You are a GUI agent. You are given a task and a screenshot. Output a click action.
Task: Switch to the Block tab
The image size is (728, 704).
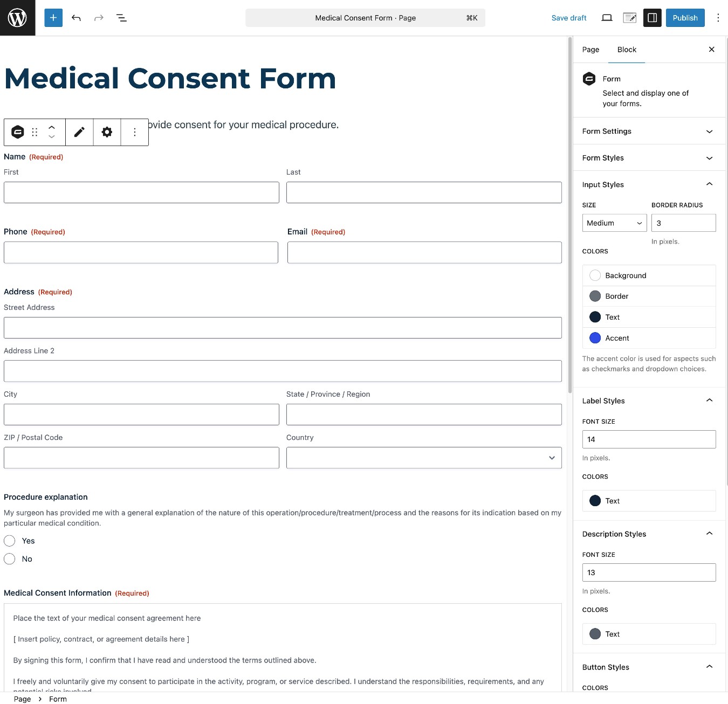[627, 50]
